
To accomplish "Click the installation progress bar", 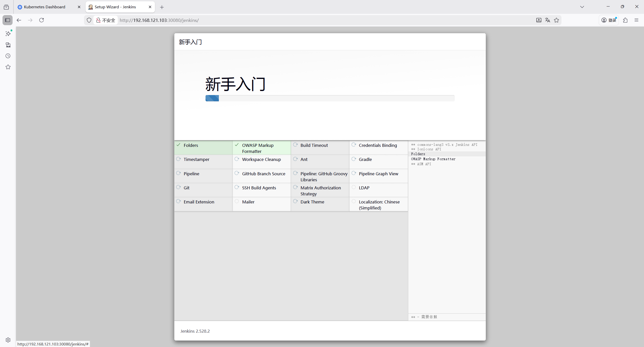I will [x=330, y=98].
